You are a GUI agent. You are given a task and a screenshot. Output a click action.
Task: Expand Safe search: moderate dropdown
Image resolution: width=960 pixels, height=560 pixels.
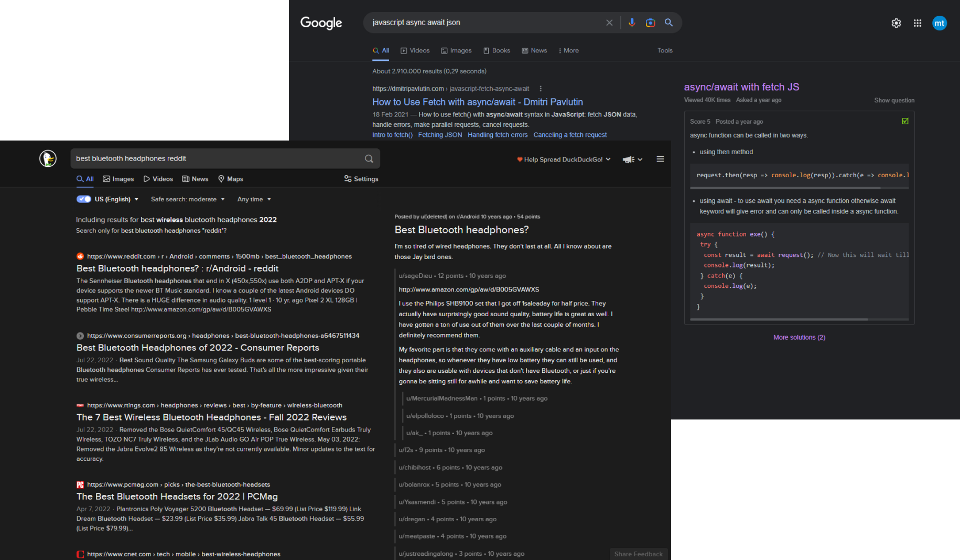(188, 199)
